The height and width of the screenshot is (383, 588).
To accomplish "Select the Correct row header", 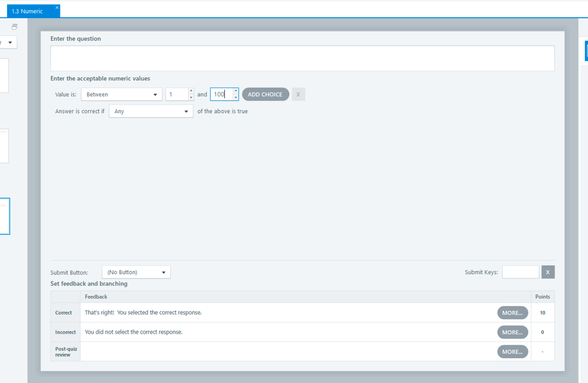I will point(65,312).
